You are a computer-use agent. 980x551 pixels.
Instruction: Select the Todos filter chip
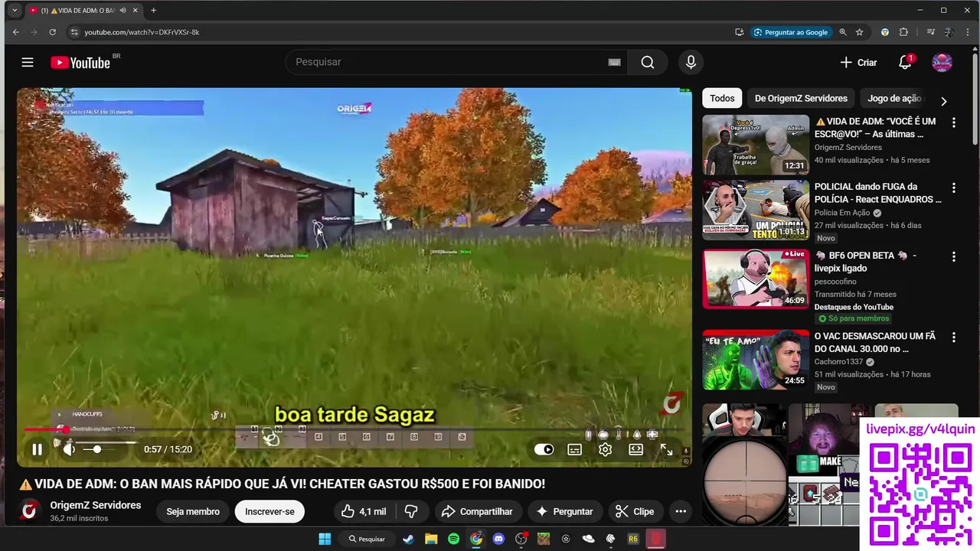pos(722,98)
